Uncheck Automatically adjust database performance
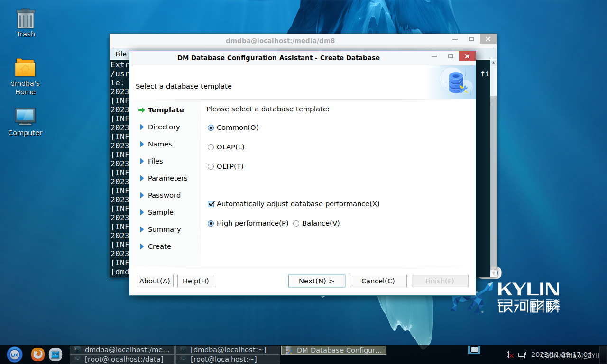This screenshot has height=364, width=607. (211, 204)
